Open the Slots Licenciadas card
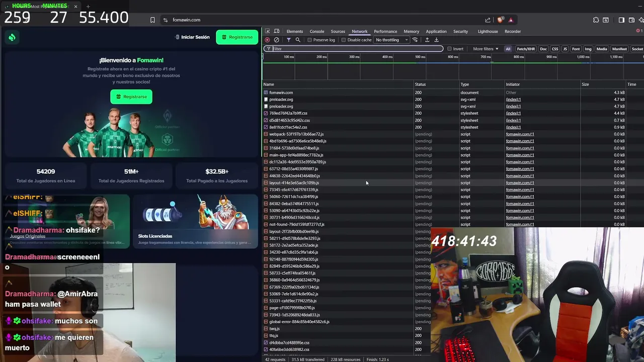The image size is (644, 362). click(x=195, y=222)
